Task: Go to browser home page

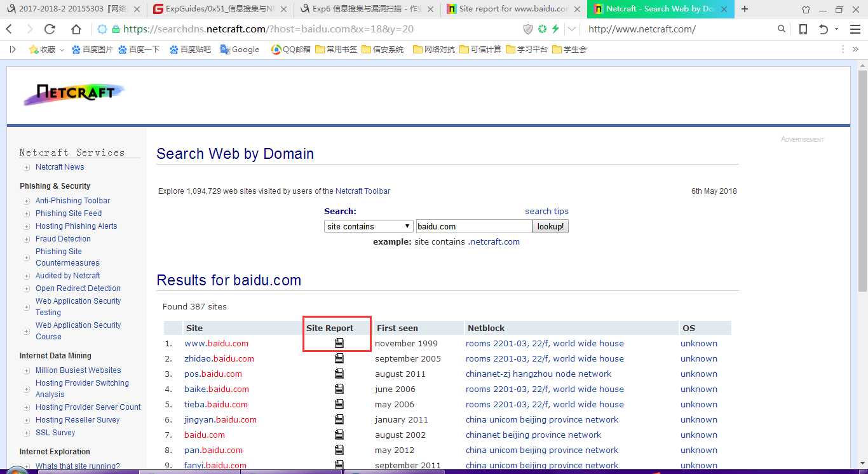Action: tap(76, 29)
